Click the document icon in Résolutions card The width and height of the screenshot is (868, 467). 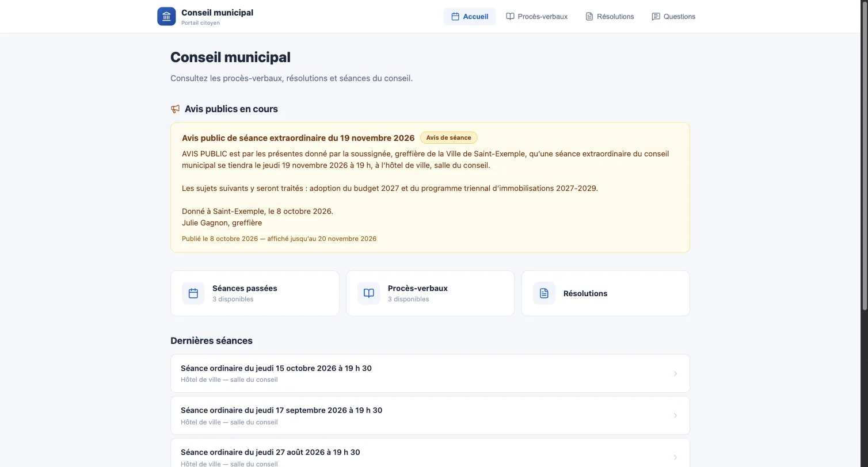[x=545, y=293]
